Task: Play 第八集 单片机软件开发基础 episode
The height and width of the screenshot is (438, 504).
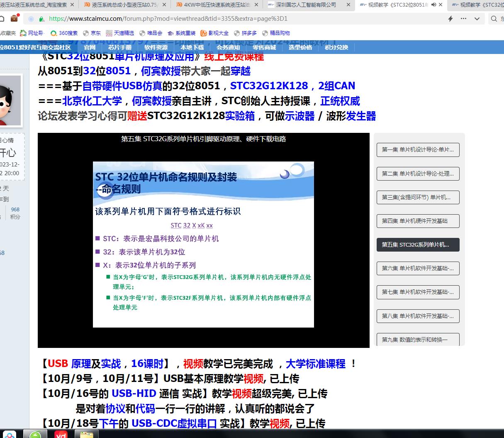Action: [418, 316]
